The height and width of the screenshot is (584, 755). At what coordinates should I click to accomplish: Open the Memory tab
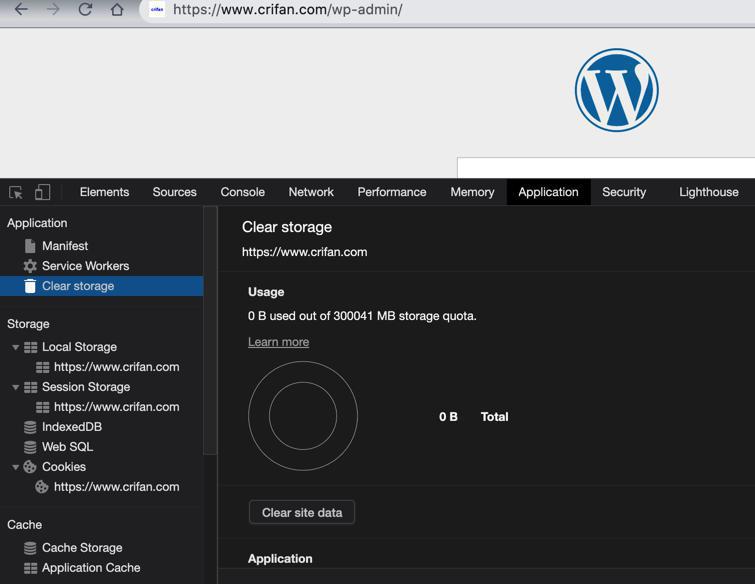pyautogui.click(x=472, y=192)
